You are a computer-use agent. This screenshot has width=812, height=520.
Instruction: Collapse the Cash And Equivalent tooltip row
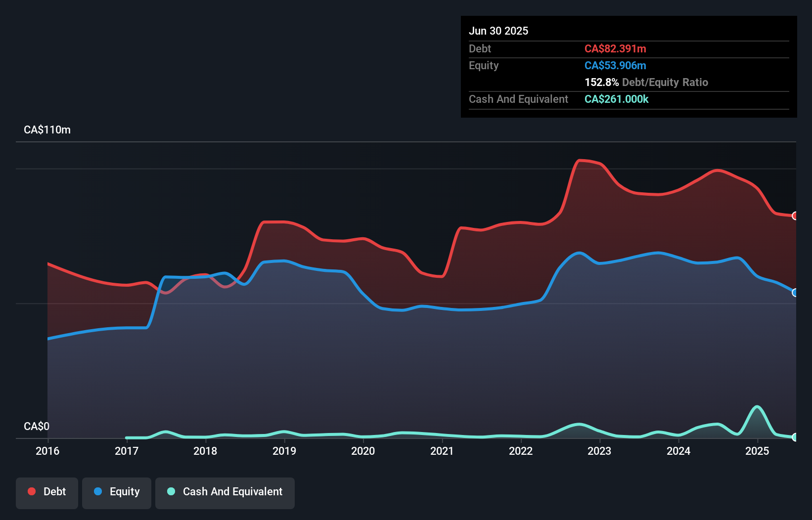click(518, 99)
